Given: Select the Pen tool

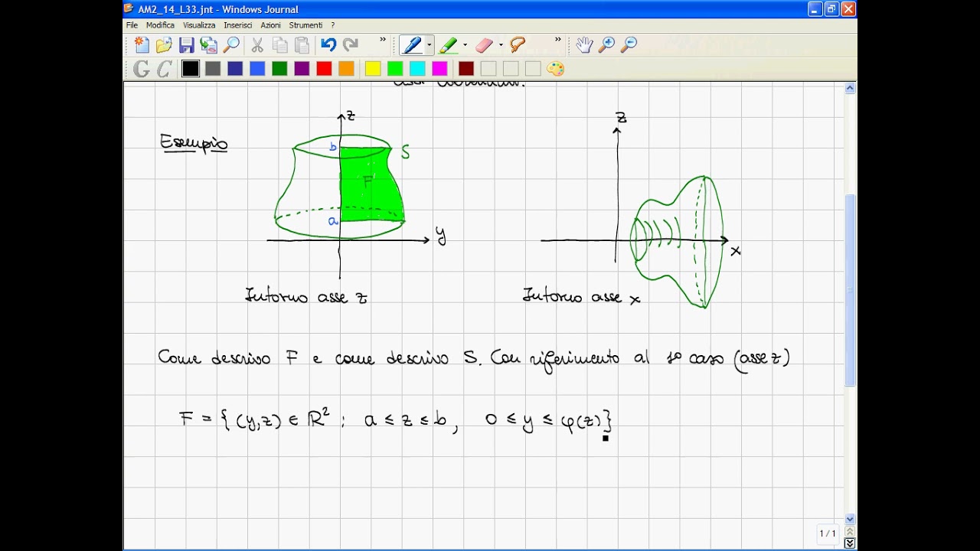Looking at the screenshot, I should click(x=412, y=45).
